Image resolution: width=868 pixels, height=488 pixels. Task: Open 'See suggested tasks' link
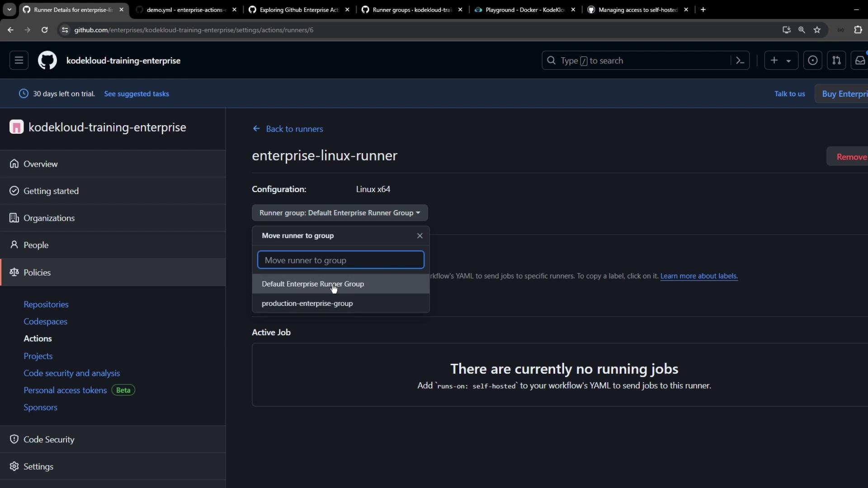tap(137, 94)
